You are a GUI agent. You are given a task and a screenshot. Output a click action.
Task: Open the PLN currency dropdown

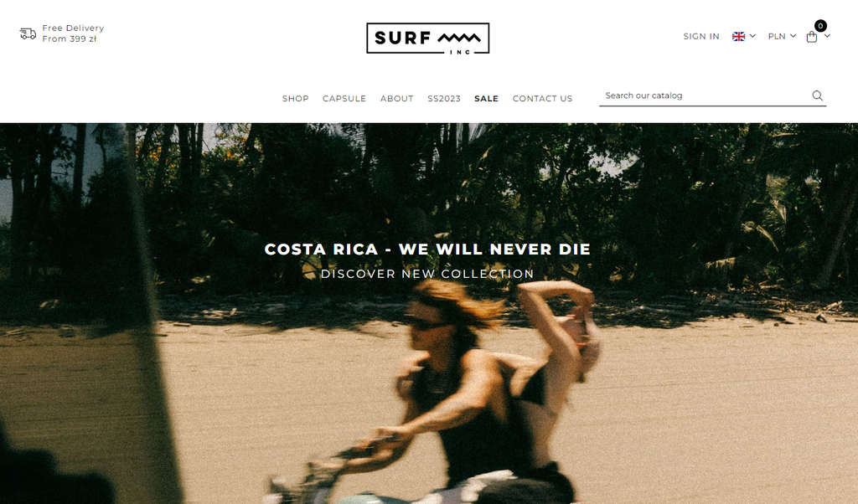pyautogui.click(x=782, y=36)
